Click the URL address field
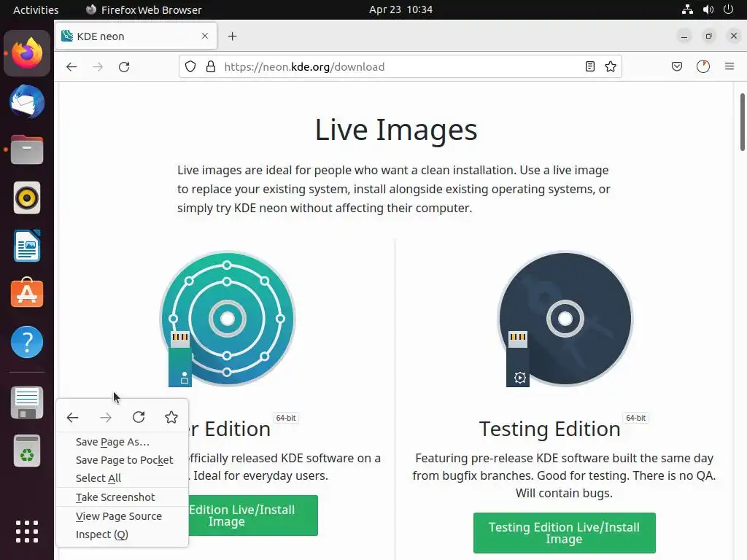Screen dimensions: 747x560 400,66
